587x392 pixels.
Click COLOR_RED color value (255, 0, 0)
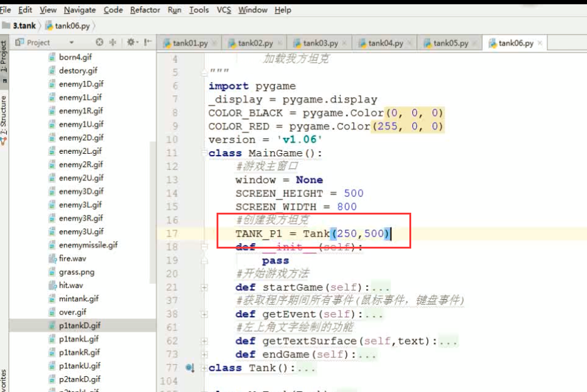coord(408,126)
